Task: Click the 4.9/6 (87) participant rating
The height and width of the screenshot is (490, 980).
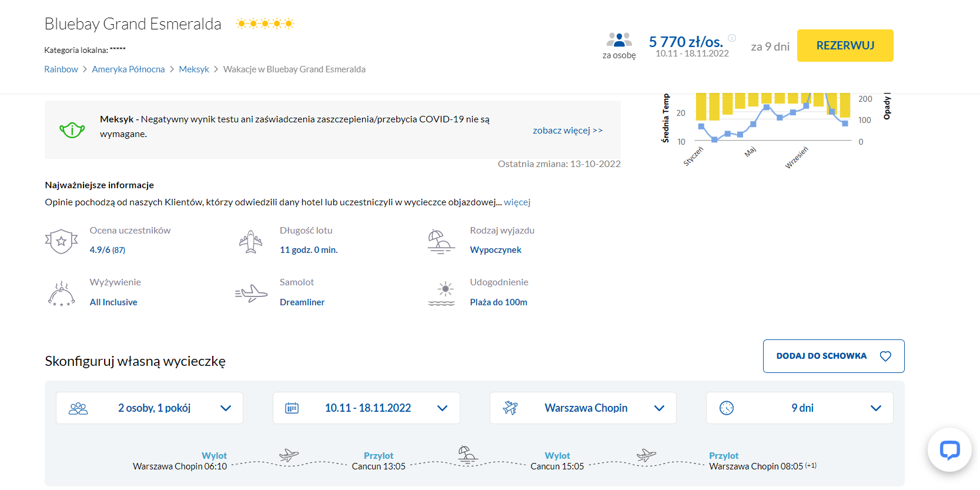Action: coord(108,249)
